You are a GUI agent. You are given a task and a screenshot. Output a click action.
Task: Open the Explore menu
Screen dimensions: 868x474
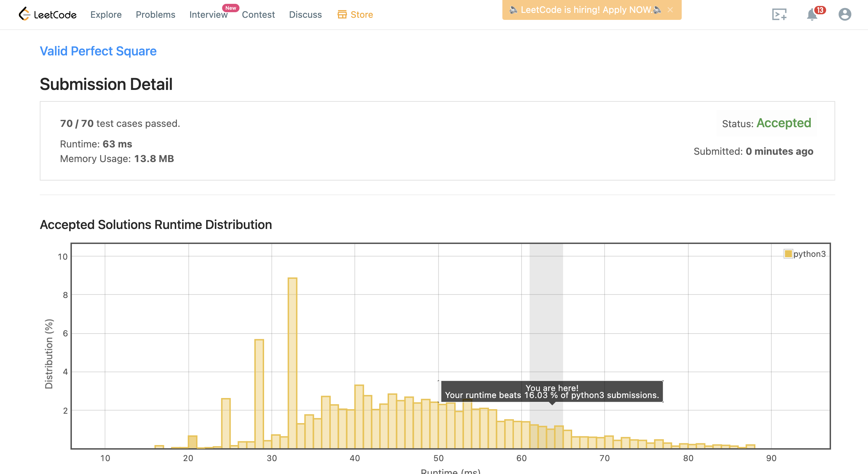(x=106, y=15)
